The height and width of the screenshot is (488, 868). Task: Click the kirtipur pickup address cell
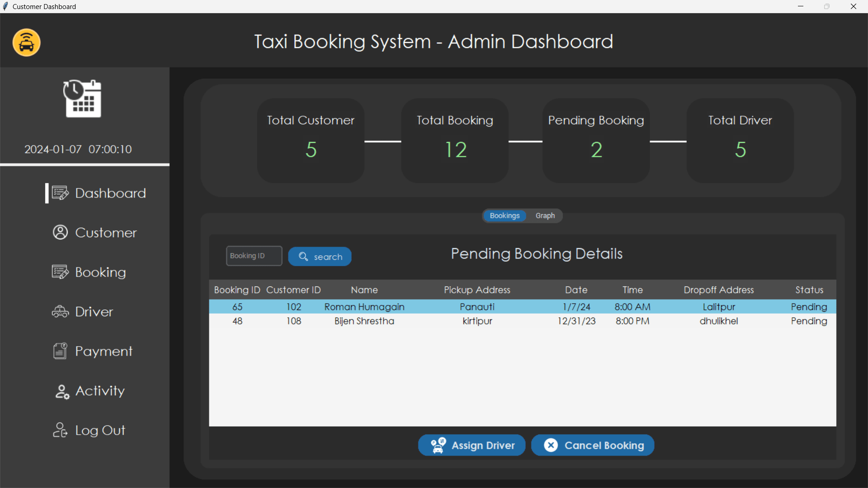coord(477,321)
